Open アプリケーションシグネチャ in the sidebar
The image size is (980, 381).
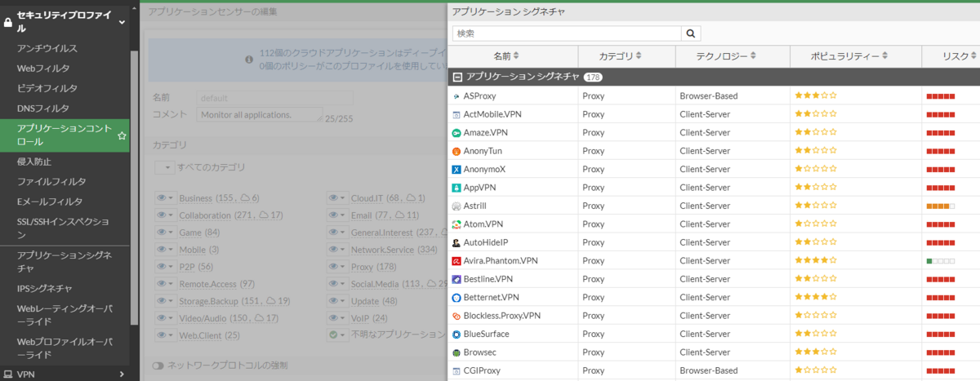tap(65, 262)
